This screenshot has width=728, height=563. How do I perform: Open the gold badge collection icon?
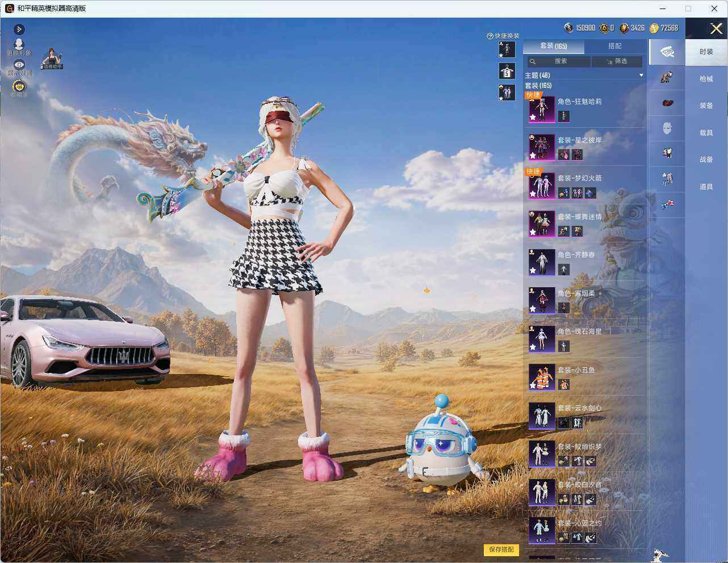[x=19, y=87]
